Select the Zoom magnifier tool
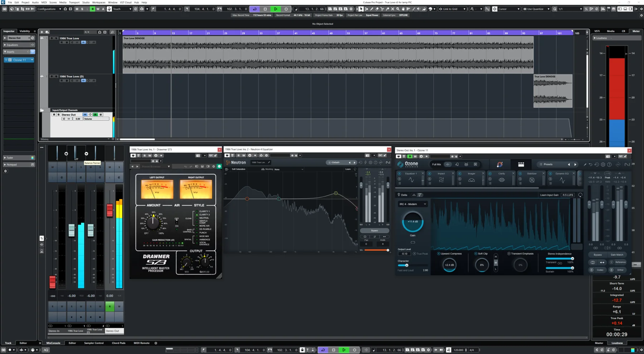Viewport: 644px width, 354px height. click(398, 9)
